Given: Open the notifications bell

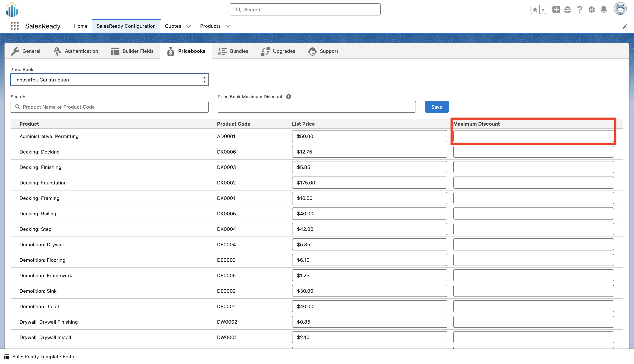Looking at the screenshot, I should pos(604,9).
